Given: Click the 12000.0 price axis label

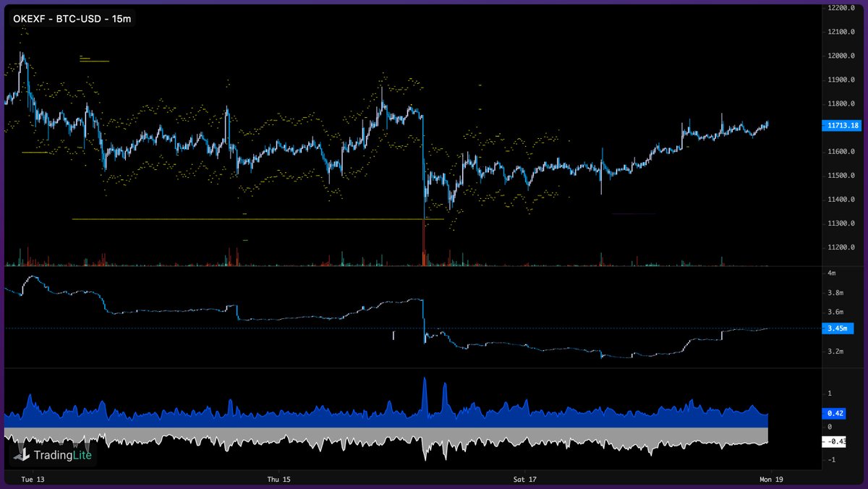Looking at the screenshot, I should [841, 56].
